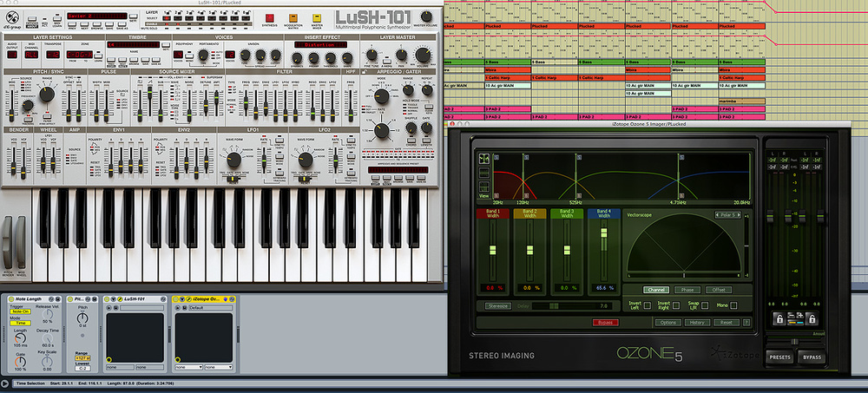This screenshot has height=393, width=868.
Task: Open the red Synthesis page in LuSH-101
Action: [270, 18]
